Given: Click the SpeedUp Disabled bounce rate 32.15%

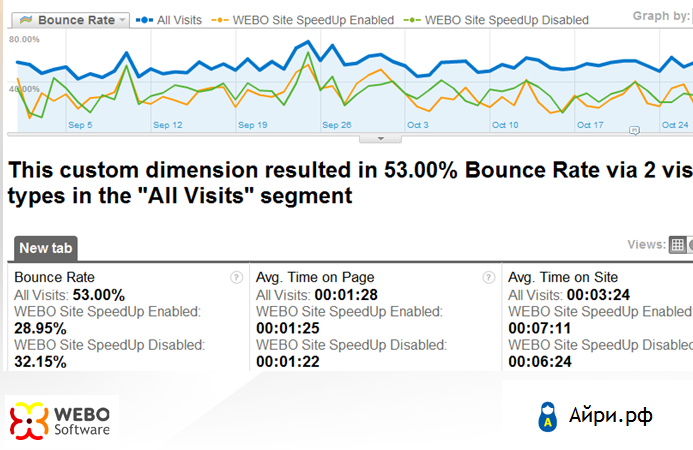Looking at the screenshot, I should pyautogui.click(x=40, y=362).
